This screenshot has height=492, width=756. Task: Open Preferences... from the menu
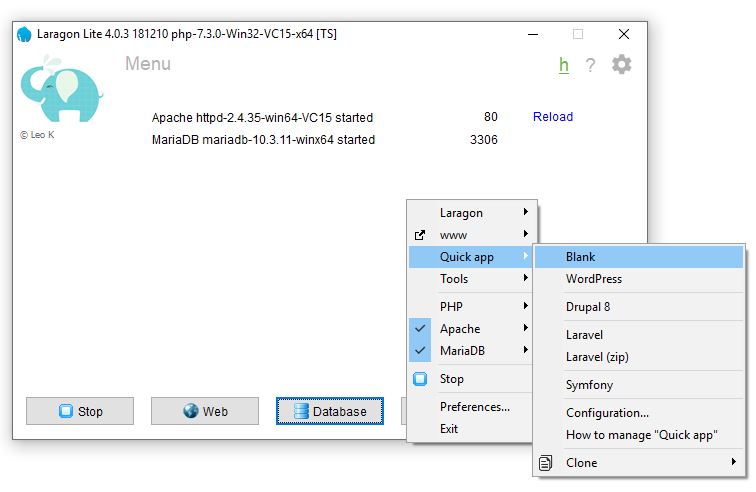[x=471, y=407]
